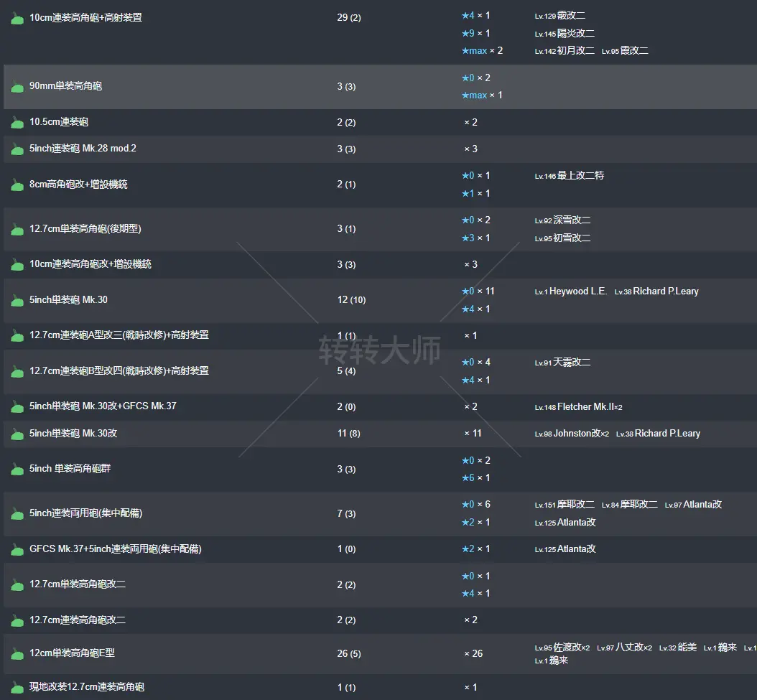Open the 最上改二特 ship link
This screenshot has width=757, height=700.
tap(580, 175)
